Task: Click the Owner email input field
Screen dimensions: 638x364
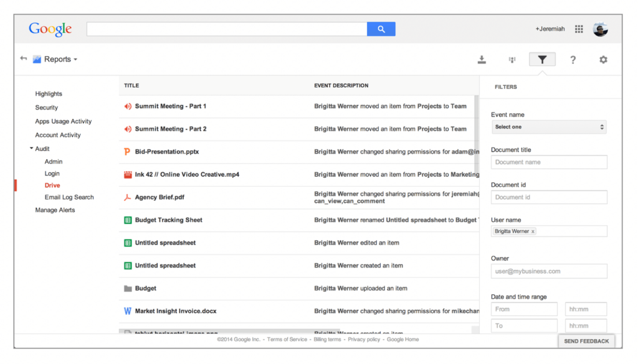Action: [x=548, y=271]
